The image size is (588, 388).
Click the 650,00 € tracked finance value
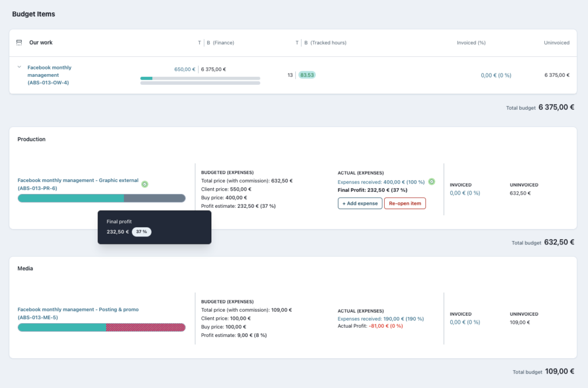pos(184,69)
